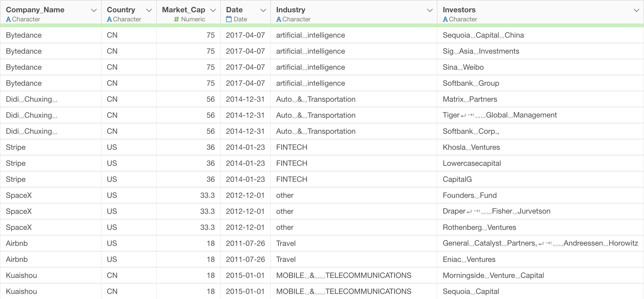Viewport: 644px width, 299px height.
Task: Open the Date column dropdown menu
Action: click(263, 10)
